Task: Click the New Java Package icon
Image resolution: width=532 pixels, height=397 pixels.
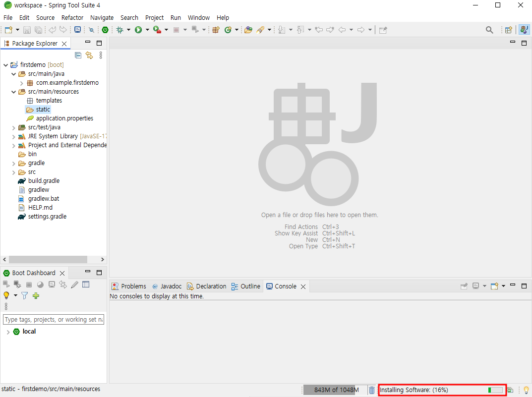Action: 216,30
